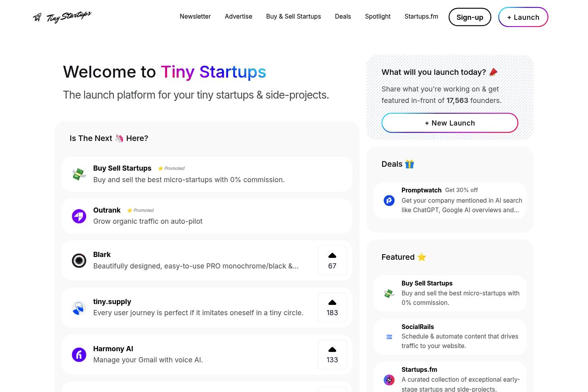This screenshot has width=588, height=392.
Task: Click the "17,563" founders count
Action: (x=457, y=101)
